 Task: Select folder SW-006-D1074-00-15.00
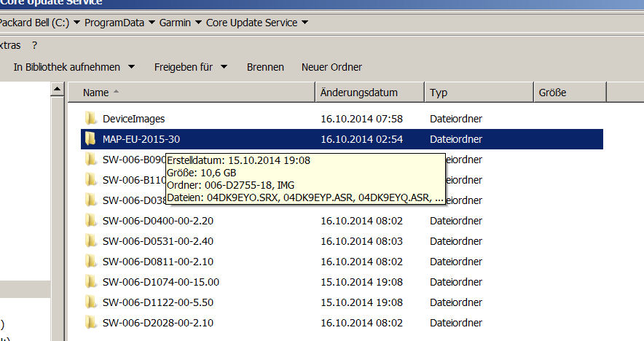coord(161,282)
